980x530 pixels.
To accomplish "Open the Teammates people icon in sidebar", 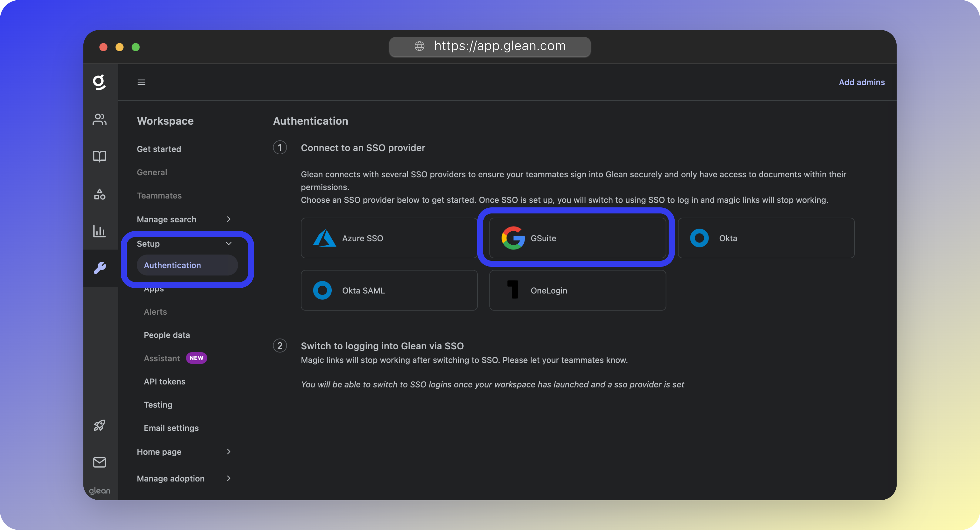I will (100, 119).
